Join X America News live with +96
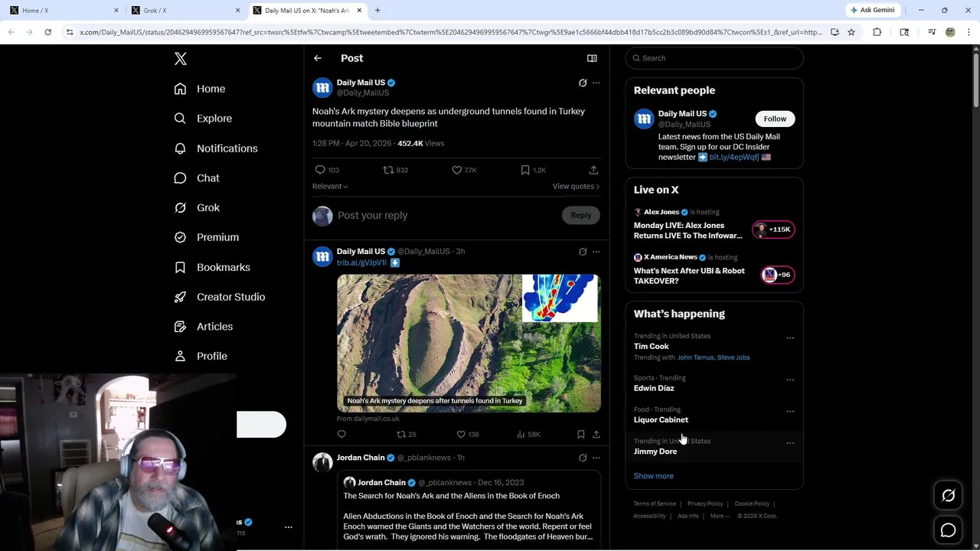This screenshot has height=551, width=980. 777,275
